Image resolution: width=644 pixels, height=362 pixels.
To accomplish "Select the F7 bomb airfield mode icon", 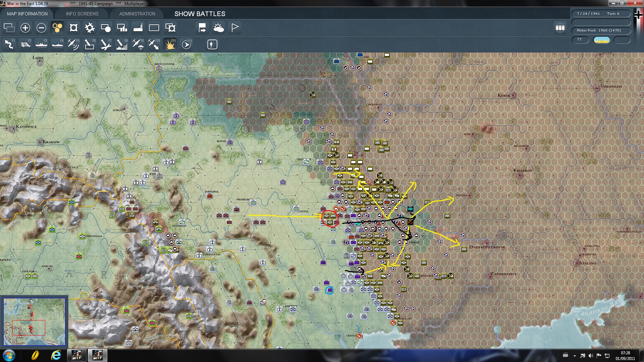I will (106, 44).
